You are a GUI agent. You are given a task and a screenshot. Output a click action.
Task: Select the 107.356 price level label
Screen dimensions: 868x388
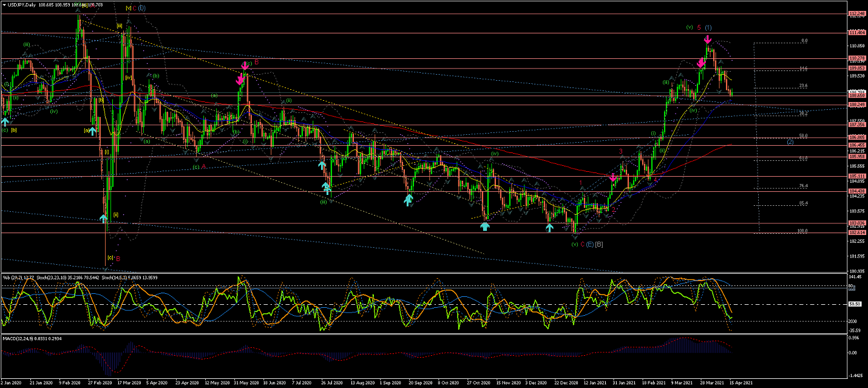click(x=857, y=125)
